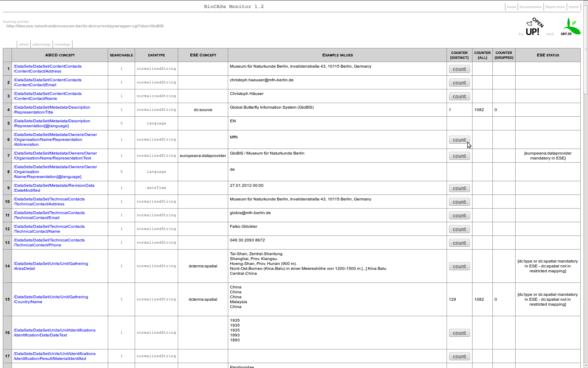Count values for ContentContact/Email row

(x=460, y=83)
